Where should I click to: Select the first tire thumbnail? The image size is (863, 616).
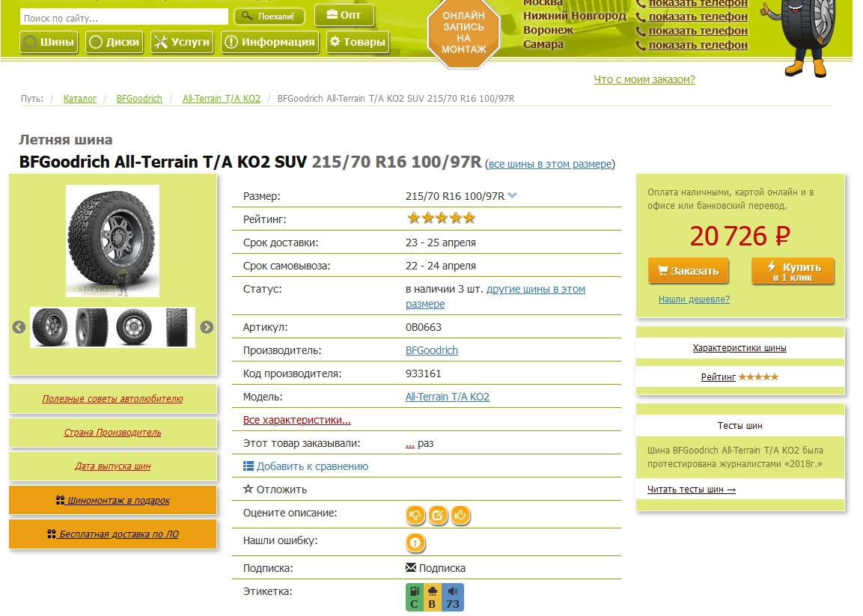[50, 327]
